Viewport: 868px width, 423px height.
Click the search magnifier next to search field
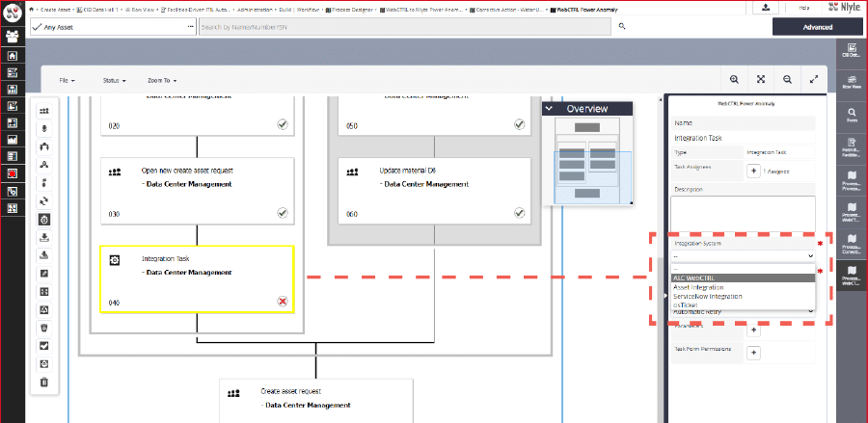tap(622, 27)
